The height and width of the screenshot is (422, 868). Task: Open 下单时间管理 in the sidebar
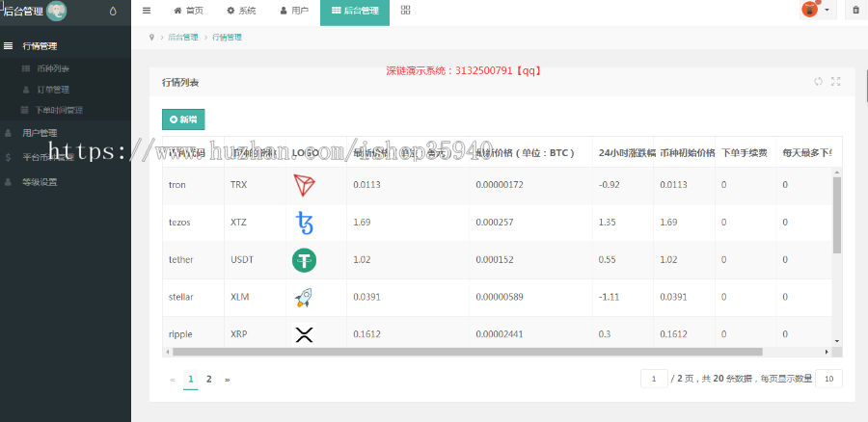[58, 110]
